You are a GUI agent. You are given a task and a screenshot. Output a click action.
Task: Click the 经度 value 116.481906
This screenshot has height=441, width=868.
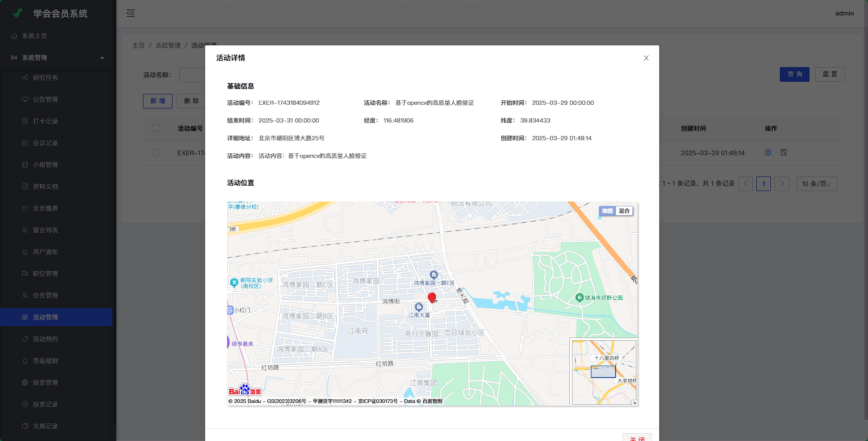coord(399,121)
